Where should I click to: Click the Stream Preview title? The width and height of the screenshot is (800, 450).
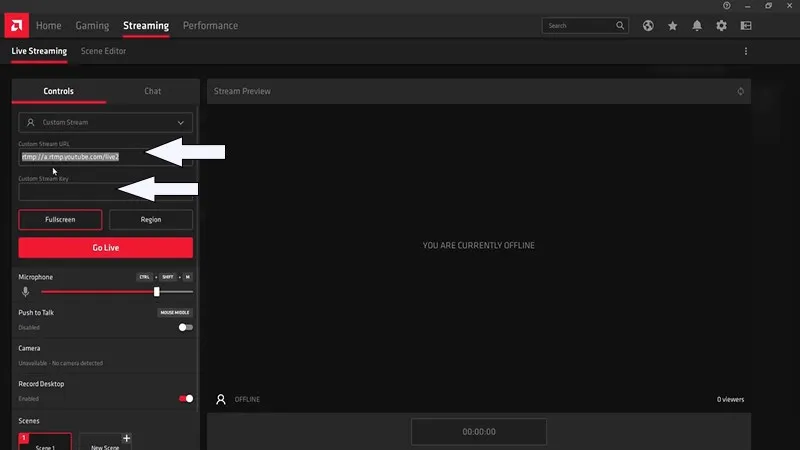(242, 91)
